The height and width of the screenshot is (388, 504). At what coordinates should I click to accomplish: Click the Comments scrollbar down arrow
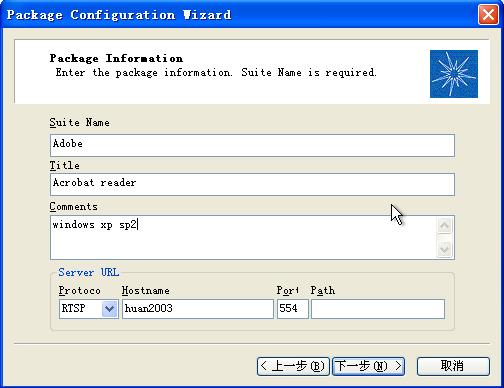click(x=445, y=249)
